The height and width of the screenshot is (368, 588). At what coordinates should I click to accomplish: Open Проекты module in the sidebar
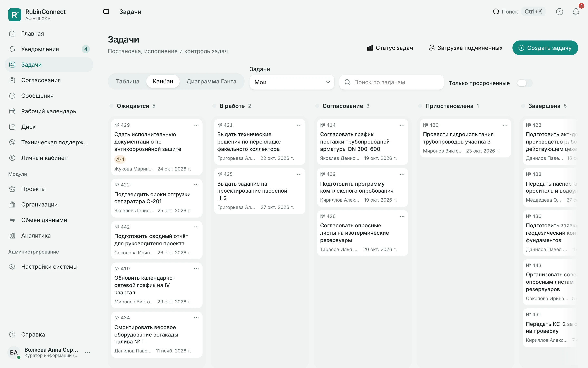point(49,189)
